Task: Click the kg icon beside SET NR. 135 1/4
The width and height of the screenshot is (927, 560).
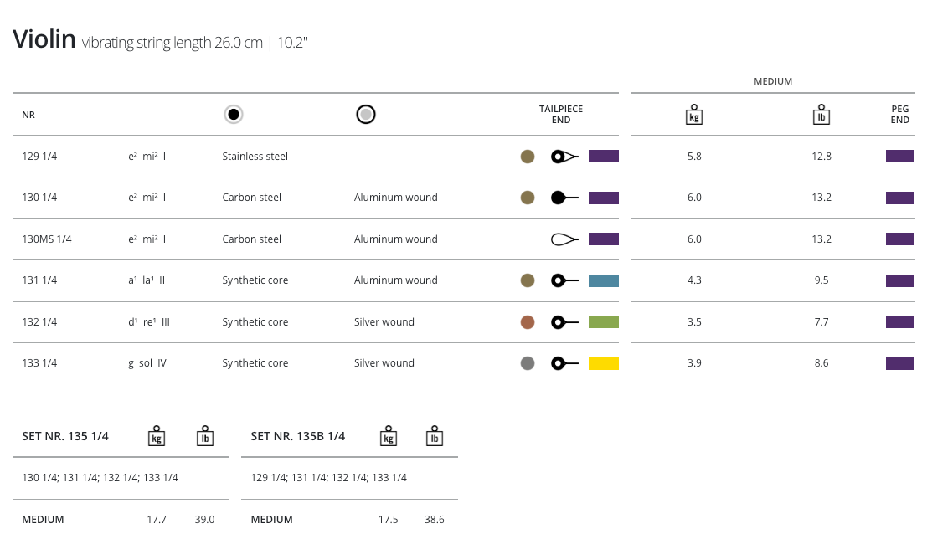Action: (x=157, y=436)
